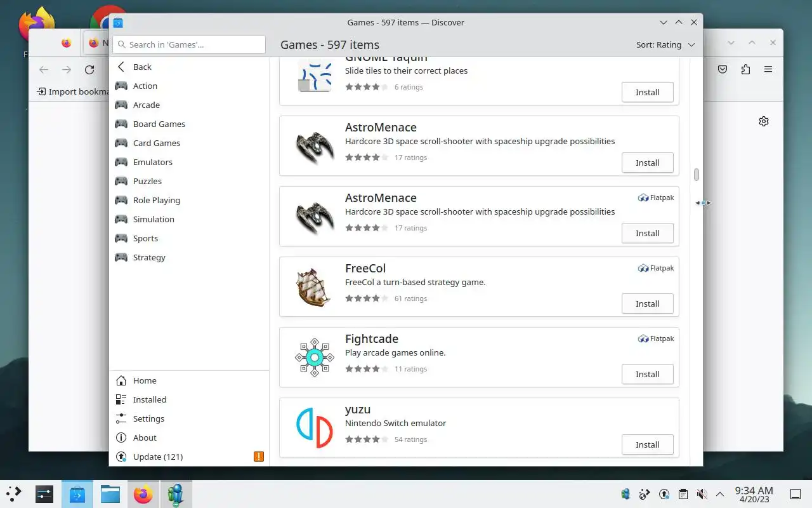Click the Fightcade app icon
Viewport: 812px width, 508px height.
click(315, 358)
